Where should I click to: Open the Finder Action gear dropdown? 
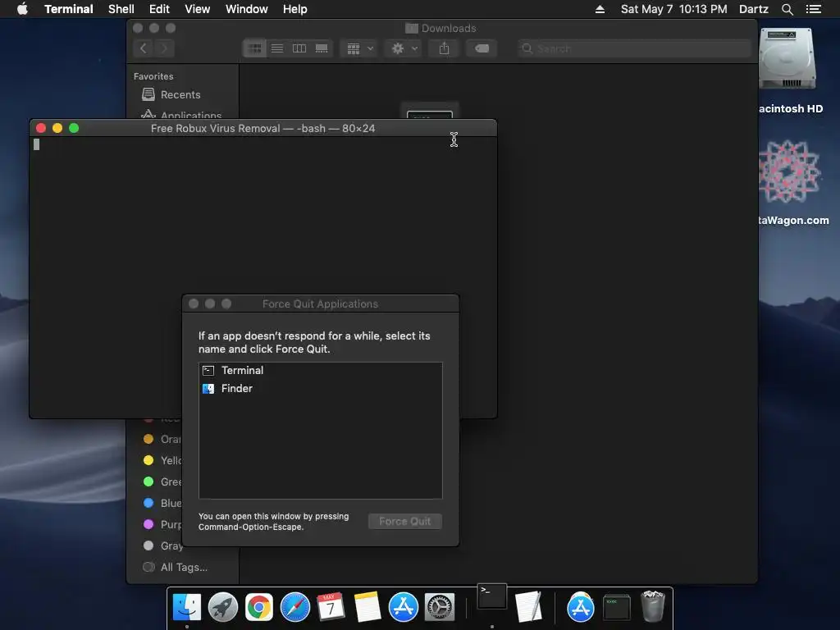click(404, 48)
